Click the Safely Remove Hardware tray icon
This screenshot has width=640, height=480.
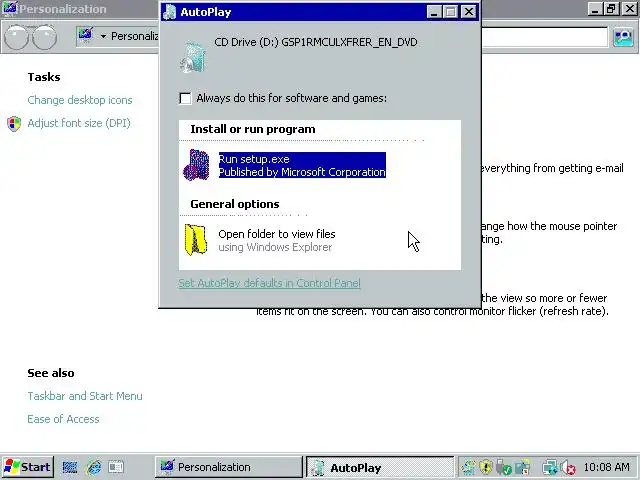[504, 467]
